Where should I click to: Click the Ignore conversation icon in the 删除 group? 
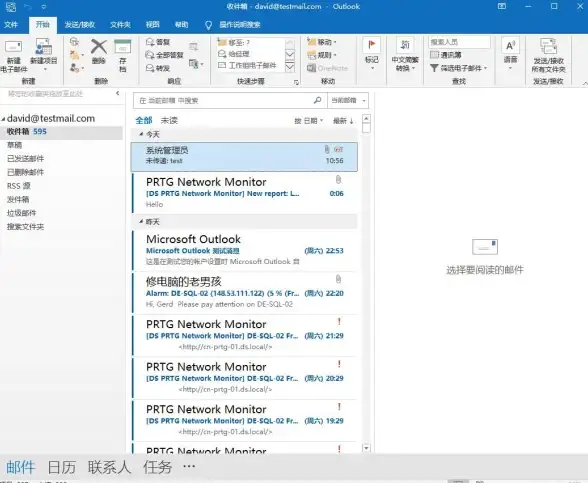click(x=74, y=42)
